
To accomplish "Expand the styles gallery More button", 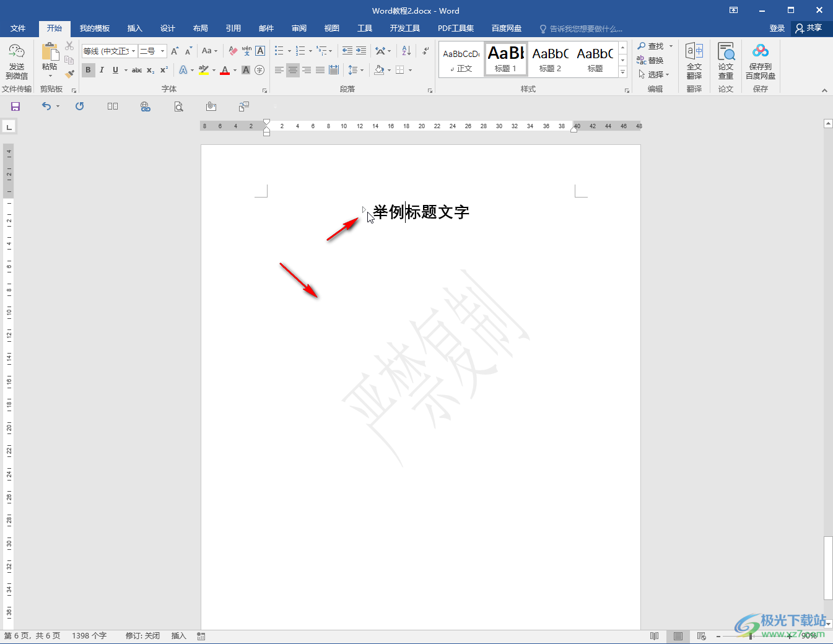I will pyautogui.click(x=622, y=72).
